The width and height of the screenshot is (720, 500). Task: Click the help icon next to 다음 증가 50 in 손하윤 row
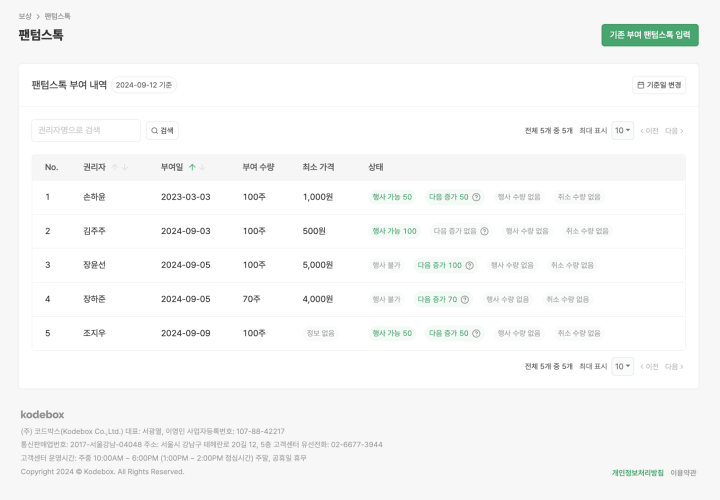(x=476, y=197)
